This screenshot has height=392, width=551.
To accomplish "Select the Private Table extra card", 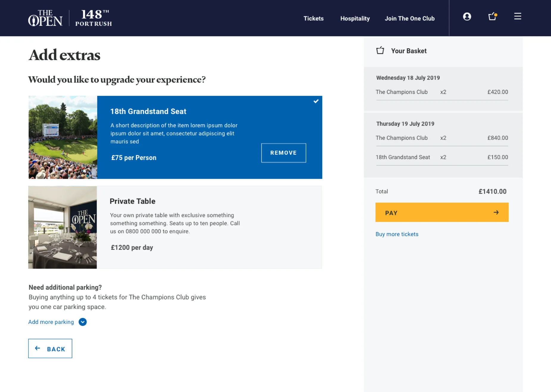I will [175, 227].
